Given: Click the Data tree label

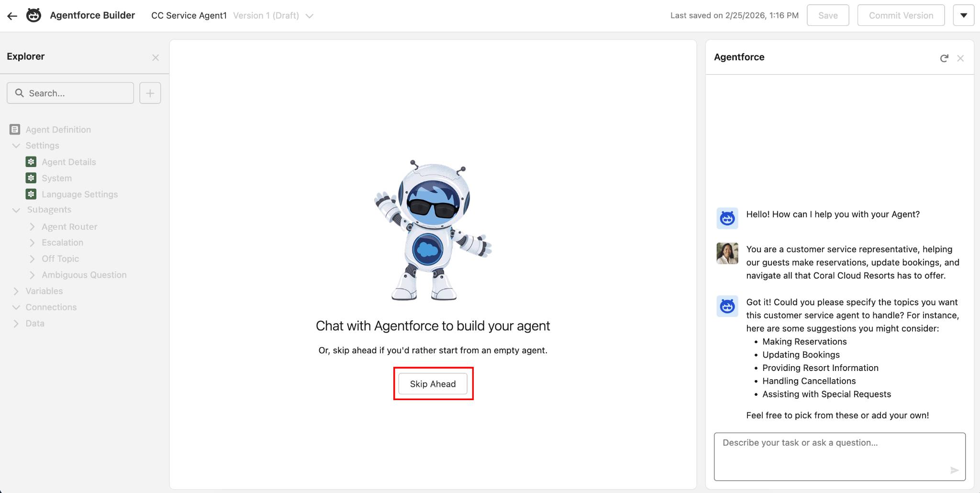Looking at the screenshot, I should tap(35, 324).
